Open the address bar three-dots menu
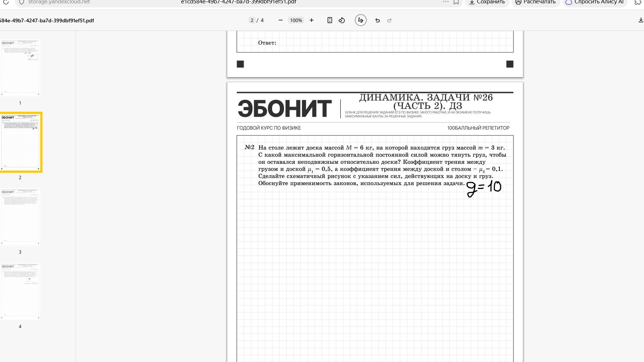Image resolution: width=644 pixels, height=362 pixels. click(446, 2)
